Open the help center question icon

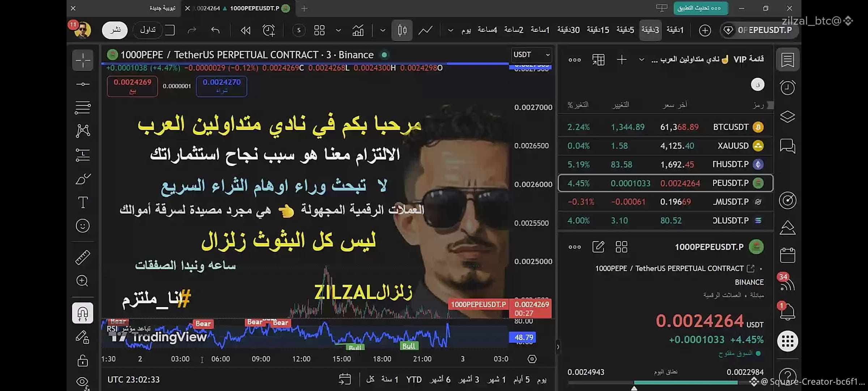coord(787,377)
